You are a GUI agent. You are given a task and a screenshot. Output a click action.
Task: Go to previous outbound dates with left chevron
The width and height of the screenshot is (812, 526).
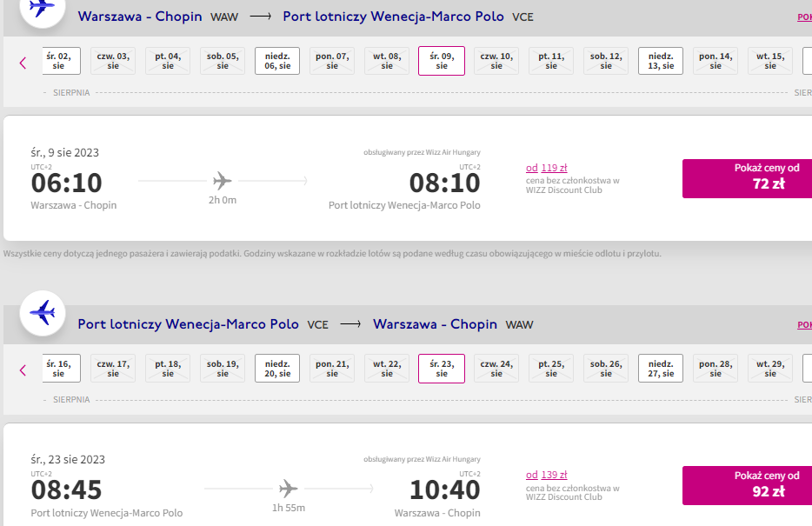click(x=23, y=63)
